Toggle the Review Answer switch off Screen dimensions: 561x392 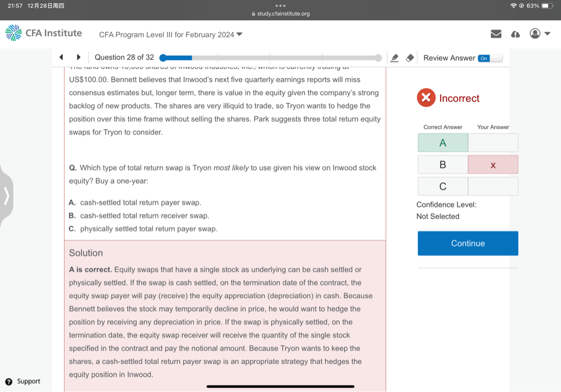tap(490, 58)
